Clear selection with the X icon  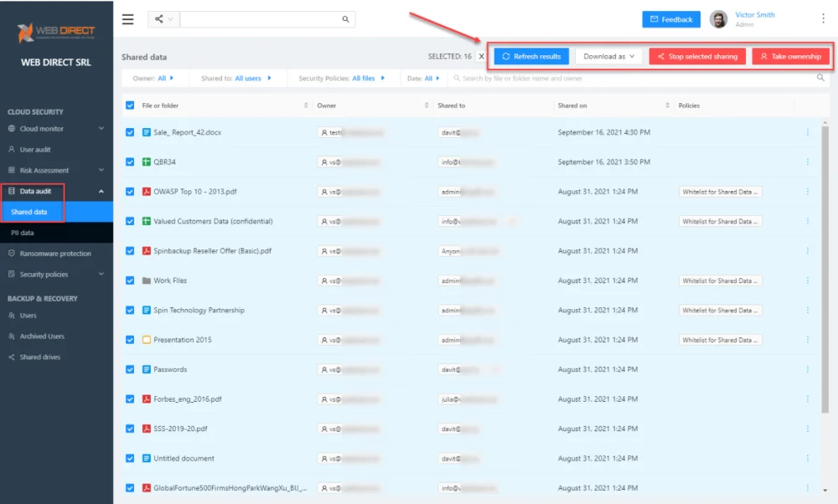[x=482, y=56]
